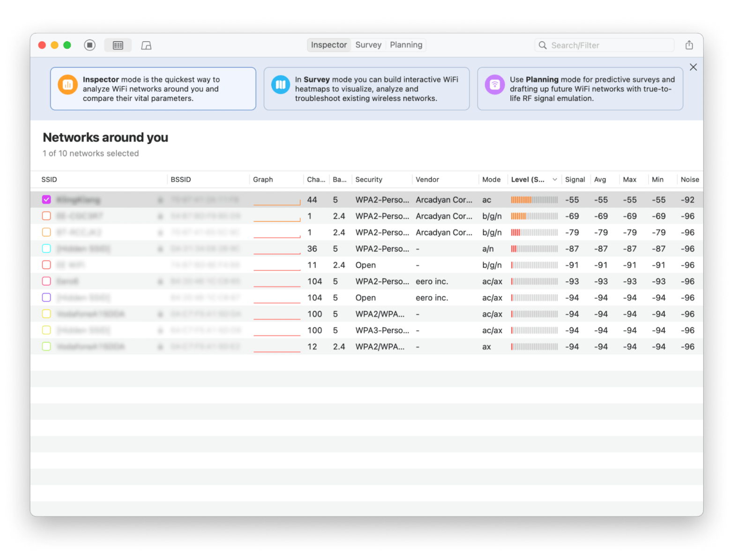Open the Planning mode description card

580,89
